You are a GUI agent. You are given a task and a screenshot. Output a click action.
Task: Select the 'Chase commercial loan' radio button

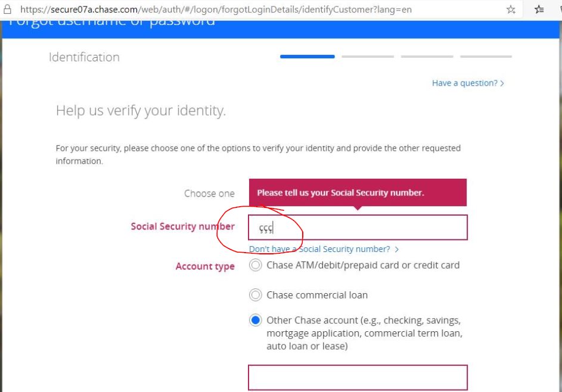(x=256, y=294)
